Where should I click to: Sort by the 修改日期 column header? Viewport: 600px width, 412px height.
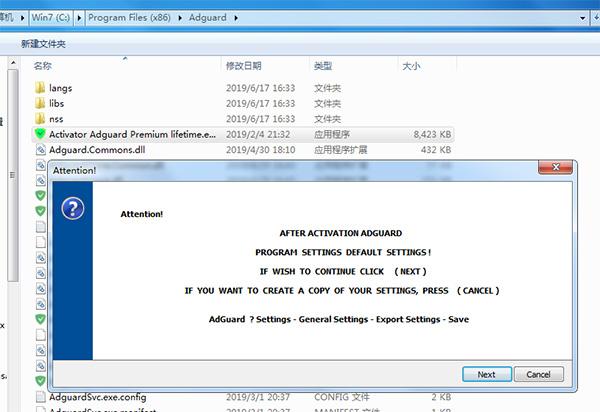click(244, 66)
